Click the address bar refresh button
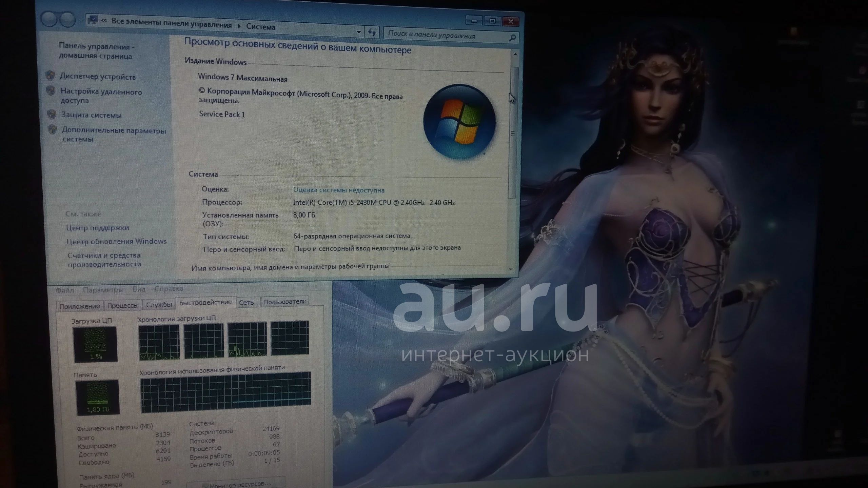Viewport: 868px width, 488px height. point(372,33)
